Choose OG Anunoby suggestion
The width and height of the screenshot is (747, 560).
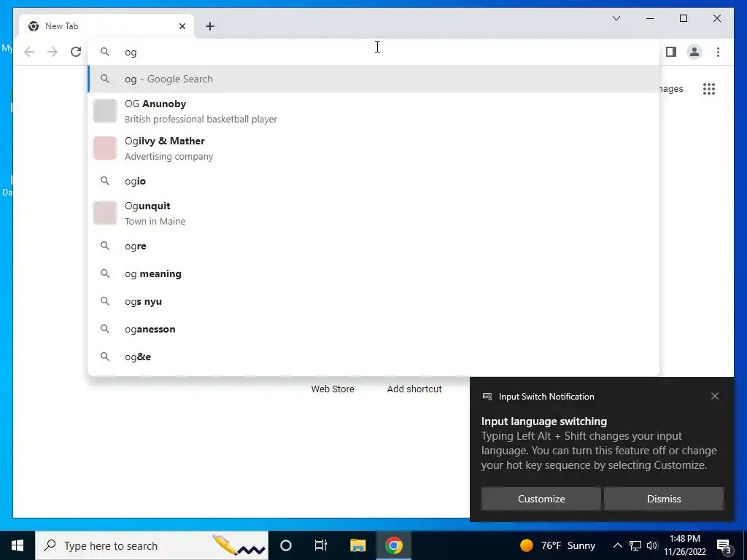click(373, 111)
